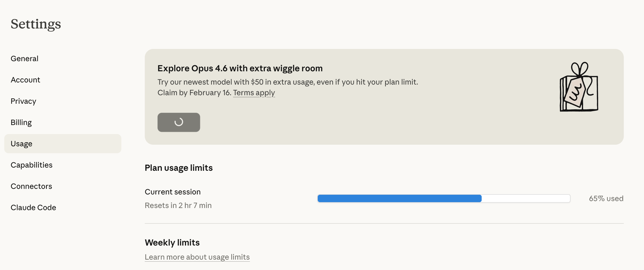Click the loading spinner button
Viewport: 644px width, 270px height.
point(179,122)
